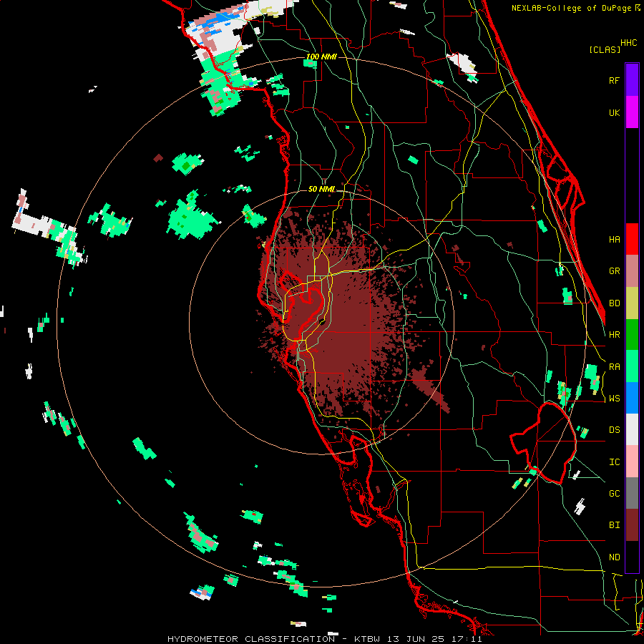Screen dimensions: 644x644
Task: Click the DS legend label
Action: click(614, 430)
